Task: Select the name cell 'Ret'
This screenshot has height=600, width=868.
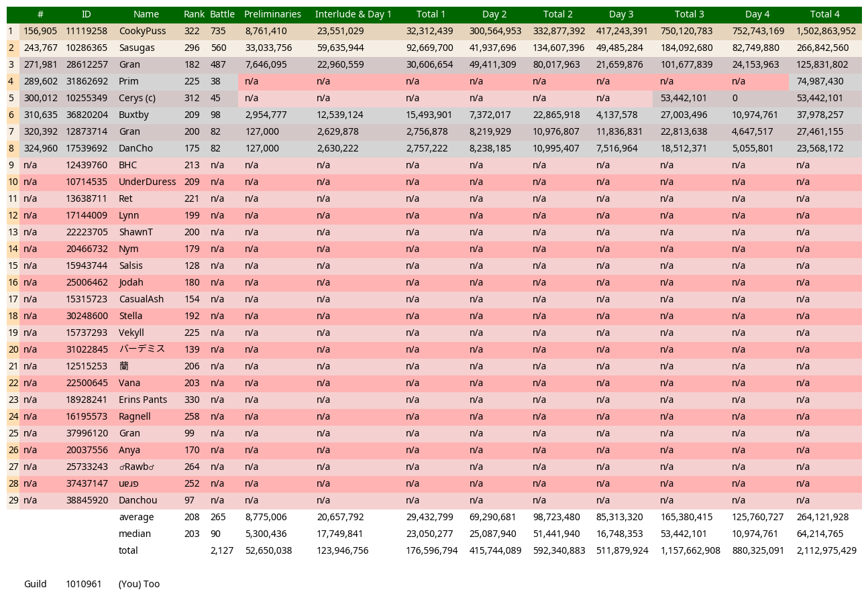Action: click(125, 198)
